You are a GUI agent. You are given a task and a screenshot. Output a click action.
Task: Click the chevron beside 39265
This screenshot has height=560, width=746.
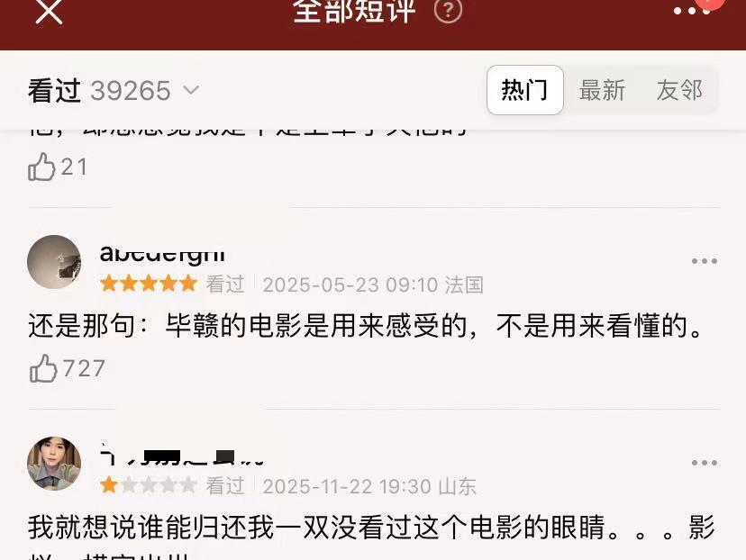click(191, 89)
